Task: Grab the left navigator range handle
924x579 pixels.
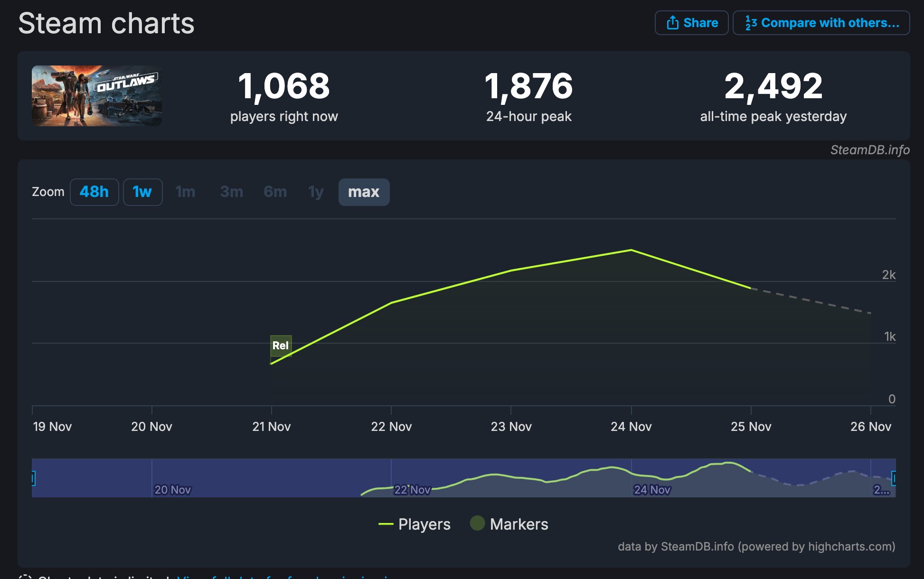Action: pyautogui.click(x=33, y=478)
